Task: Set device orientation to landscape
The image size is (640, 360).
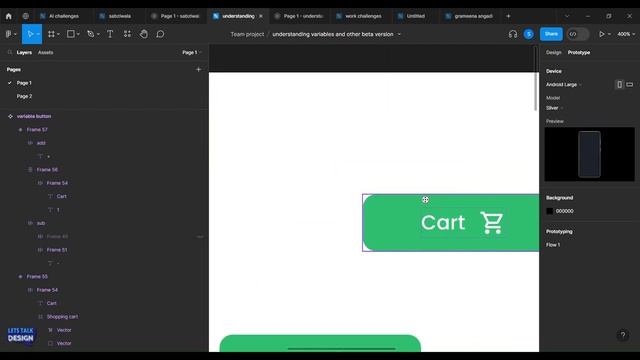Action: pos(630,84)
